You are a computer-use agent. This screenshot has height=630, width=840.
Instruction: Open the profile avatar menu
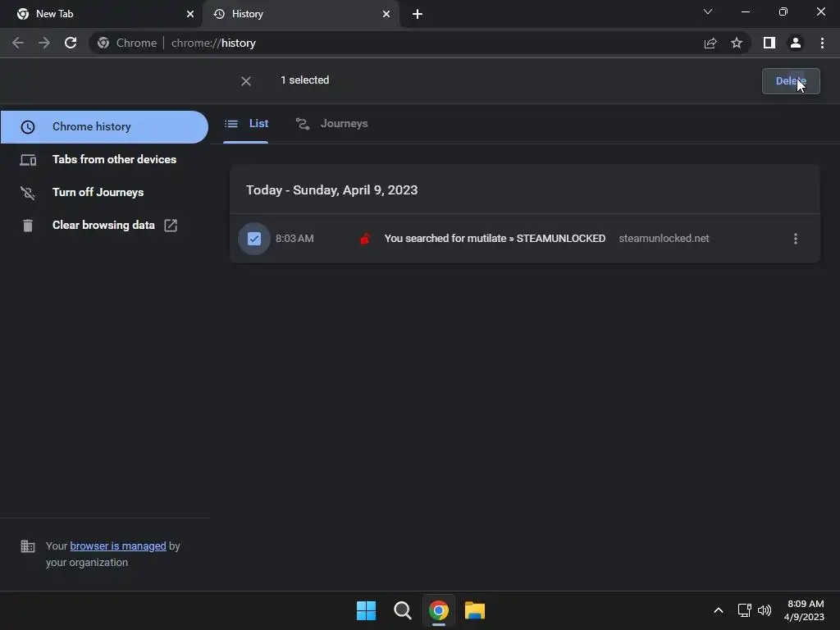[796, 43]
